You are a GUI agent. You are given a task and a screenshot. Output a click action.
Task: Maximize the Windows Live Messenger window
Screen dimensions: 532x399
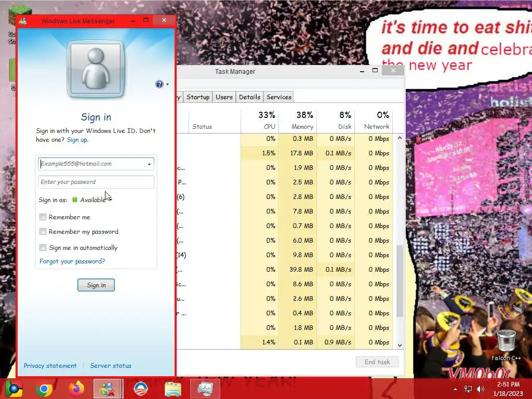[x=146, y=20]
